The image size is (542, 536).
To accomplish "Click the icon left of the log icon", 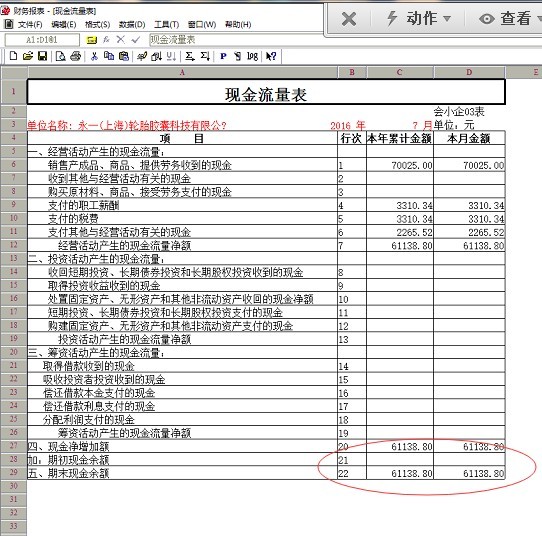I will [x=238, y=56].
